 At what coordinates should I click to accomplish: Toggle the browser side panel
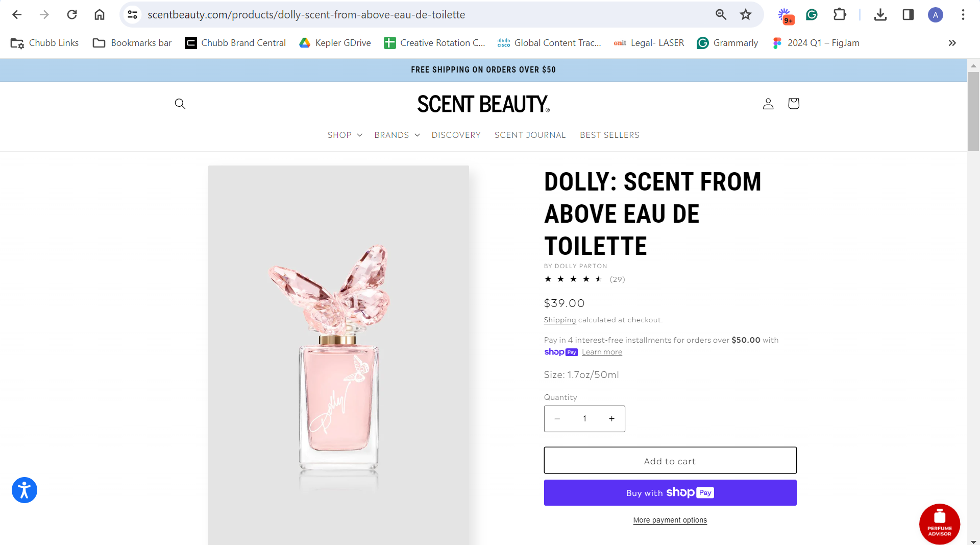point(908,15)
